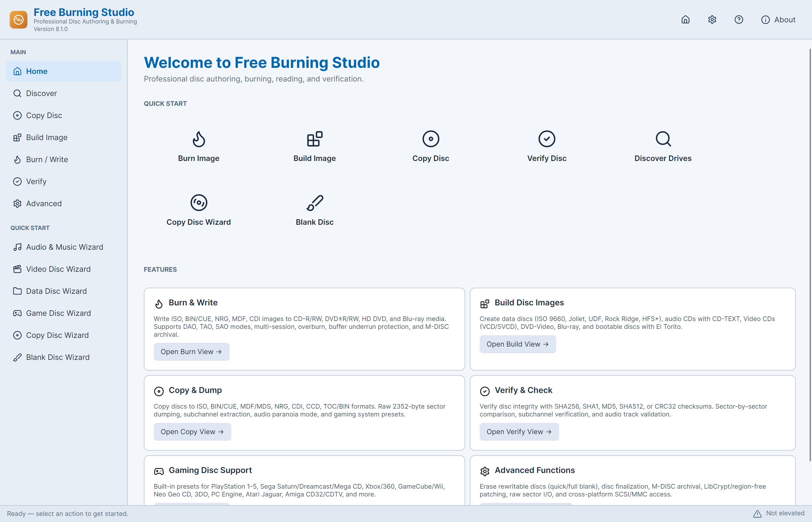The image size is (812, 522).
Task: Click the Free Burning Studio logo icon
Action: pos(18,20)
